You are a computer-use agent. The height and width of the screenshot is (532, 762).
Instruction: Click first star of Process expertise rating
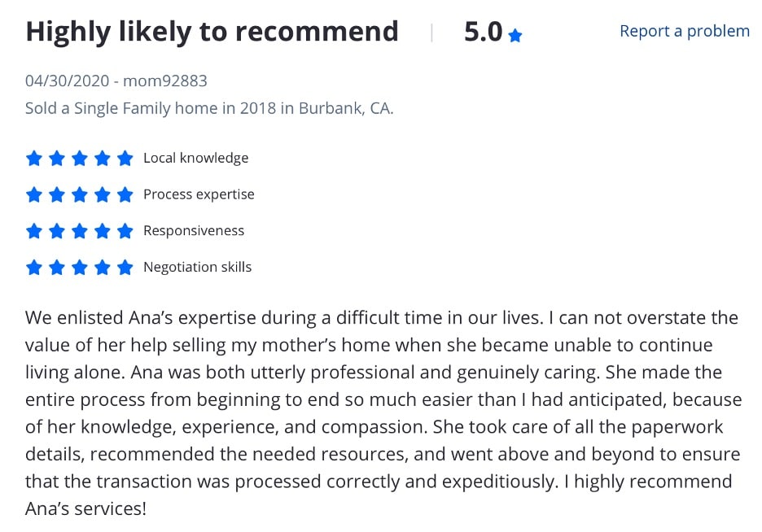click(x=34, y=194)
